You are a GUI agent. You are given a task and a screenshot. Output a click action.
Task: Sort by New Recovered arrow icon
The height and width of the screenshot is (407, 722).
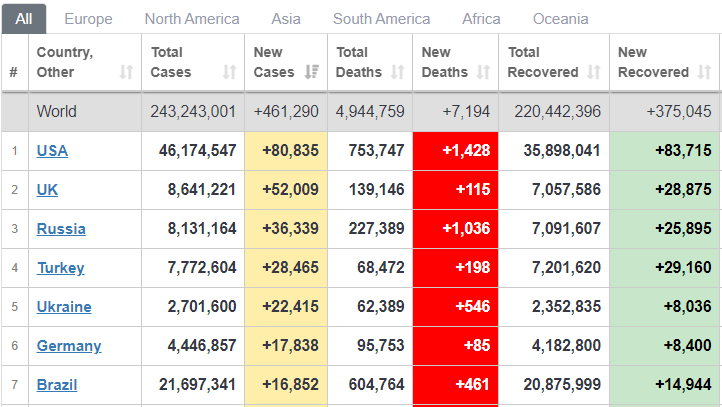704,72
